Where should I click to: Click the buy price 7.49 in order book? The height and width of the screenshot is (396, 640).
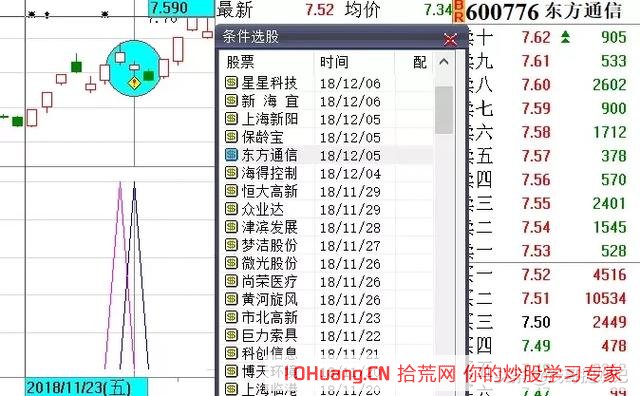pos(536,345)
